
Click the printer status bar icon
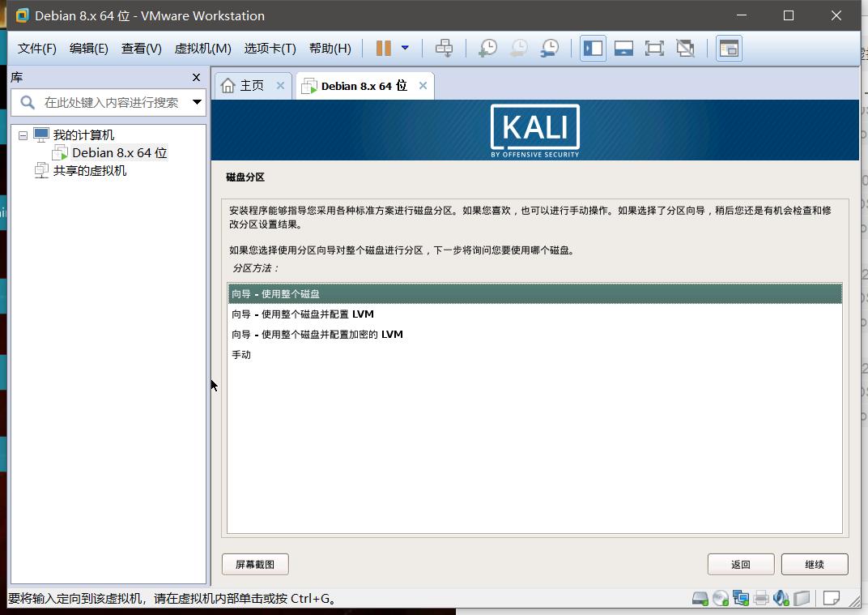[761, 598]
